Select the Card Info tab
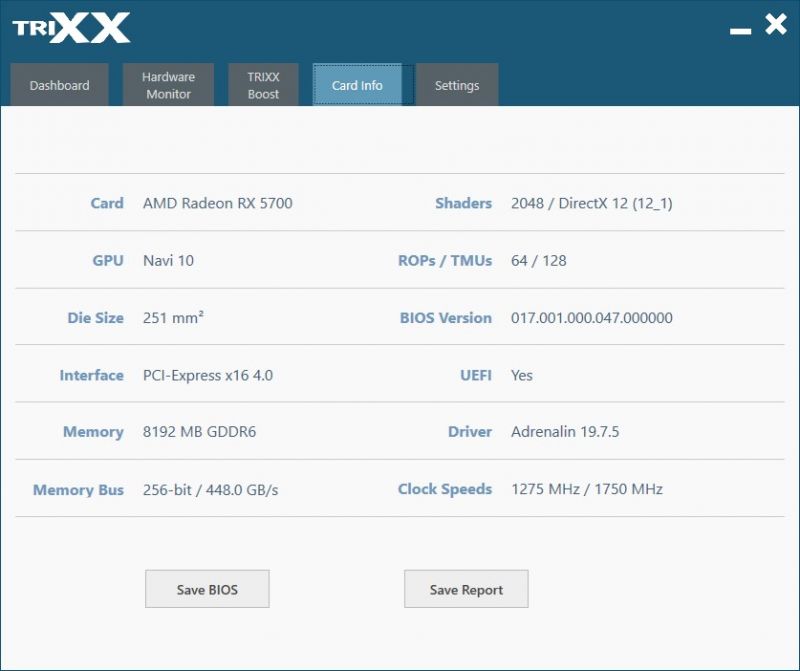The image size is (800, 671). click(357, 85)
